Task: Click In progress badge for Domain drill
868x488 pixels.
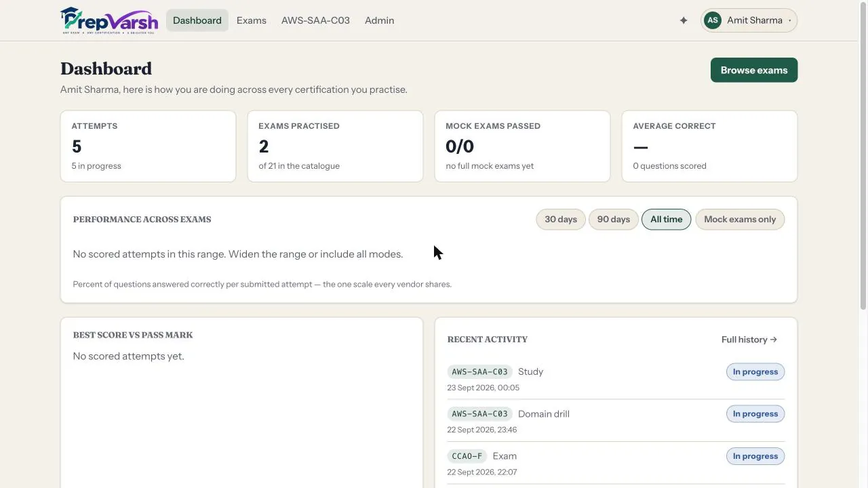Action: [755, 413]
